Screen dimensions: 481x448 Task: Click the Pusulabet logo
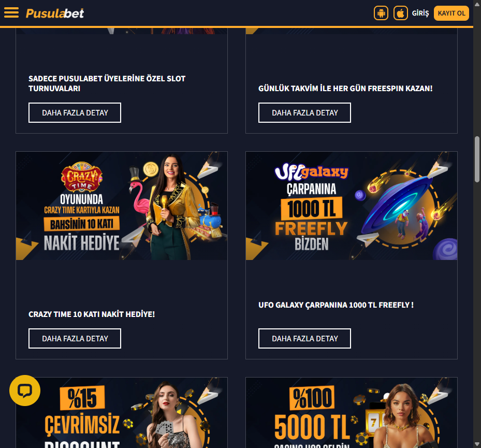pyautogui.click(x=55, y=13)
